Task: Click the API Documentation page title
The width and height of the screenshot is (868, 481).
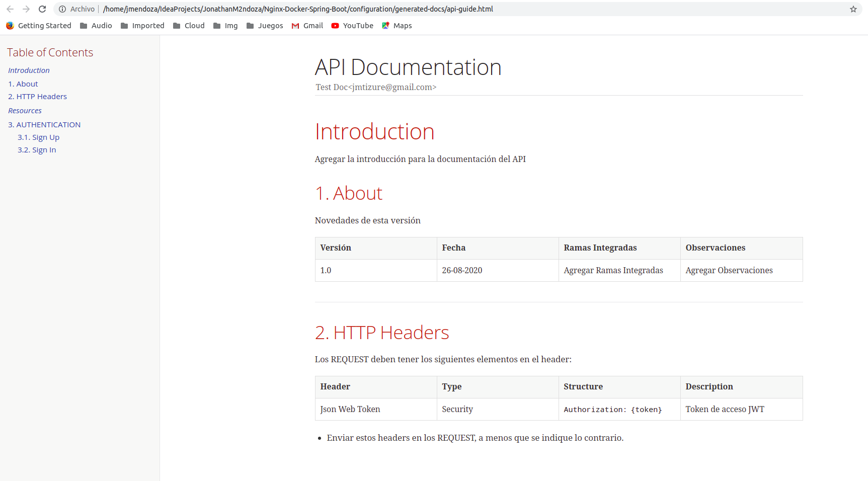Action: tap(408, 67)
